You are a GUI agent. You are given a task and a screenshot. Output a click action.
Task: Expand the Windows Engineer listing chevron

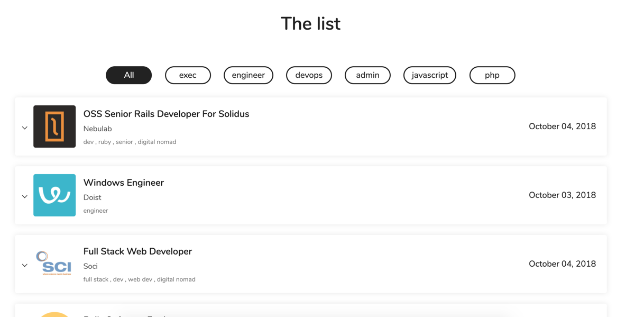(x=25, y=196)
